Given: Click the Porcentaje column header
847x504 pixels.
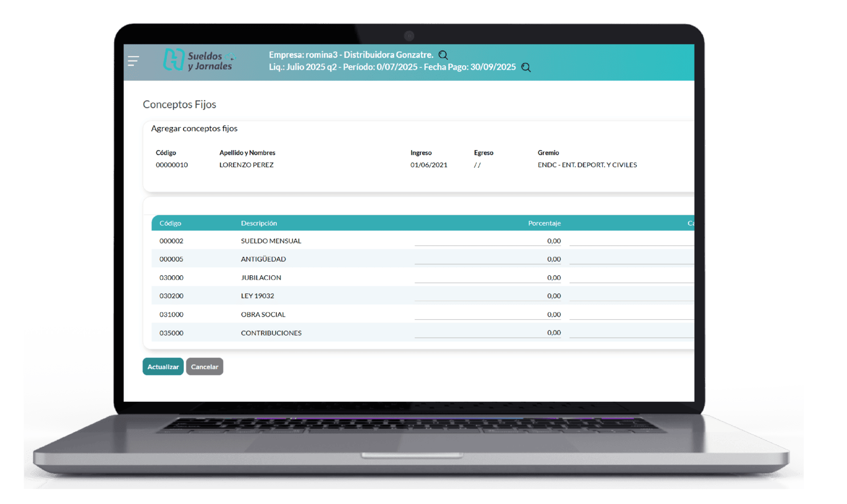Looking at the screenshot, I should click(x=544, y=223).
